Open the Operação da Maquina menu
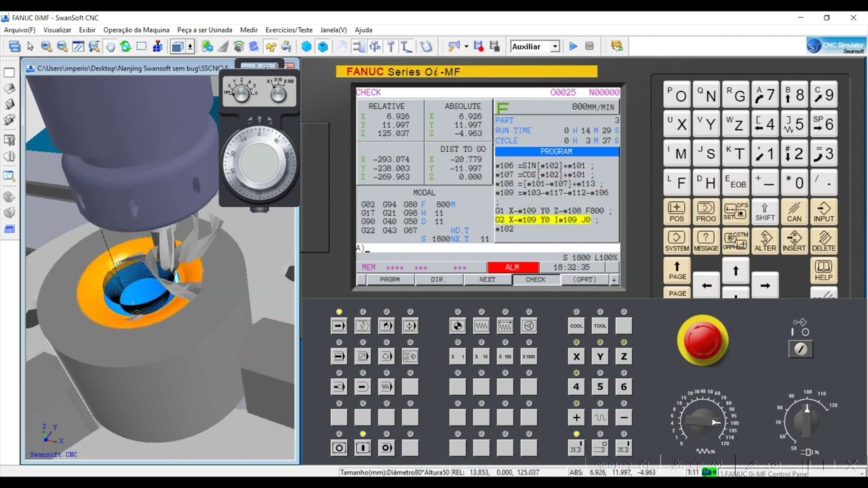The image size is (868, 488). (136, 30)
